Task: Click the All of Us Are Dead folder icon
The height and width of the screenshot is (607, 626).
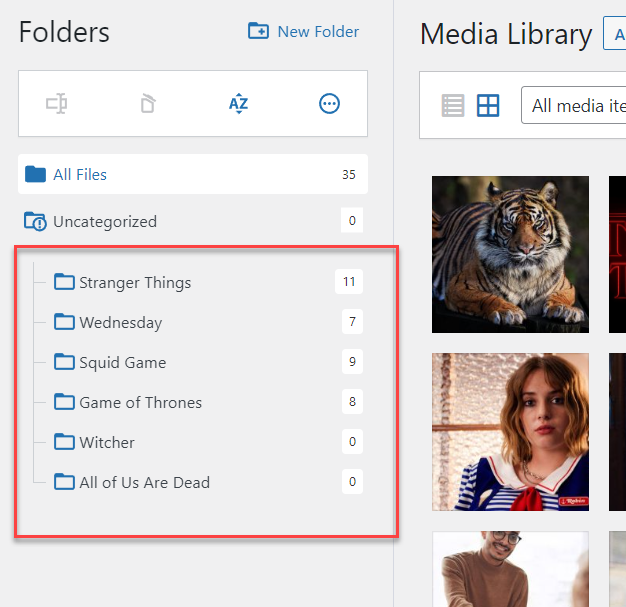Action: point(64,481)
